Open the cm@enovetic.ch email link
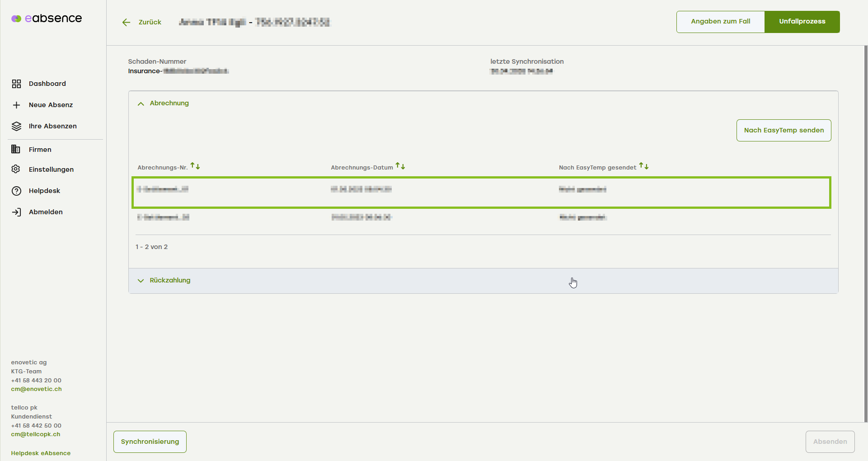Viewport: 868px width, 461px height. [37, 389]
